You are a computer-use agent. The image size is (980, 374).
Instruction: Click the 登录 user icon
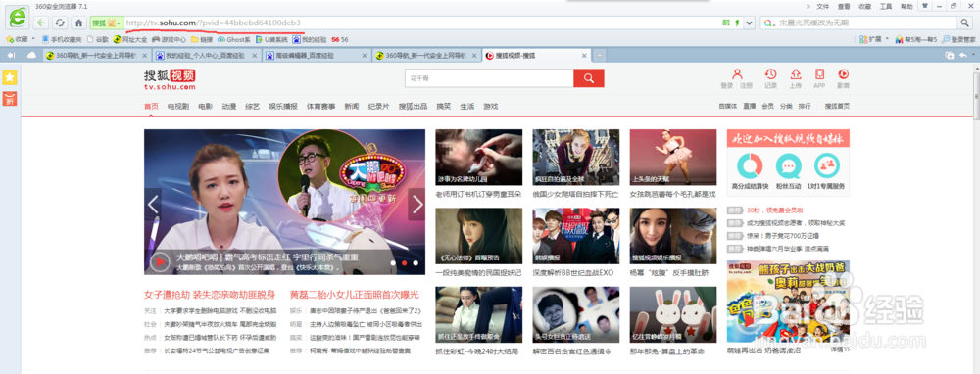(738, 73)
